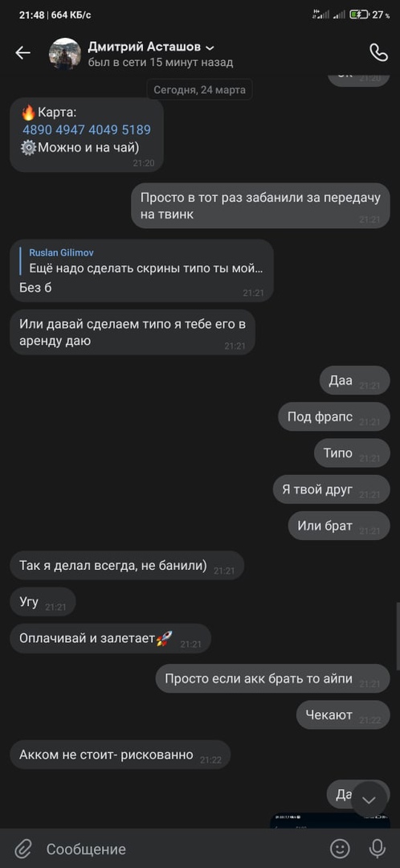400x868 pixels.
Task: Select the message Просто в тот раз забанили
Action: pos(260,206)
